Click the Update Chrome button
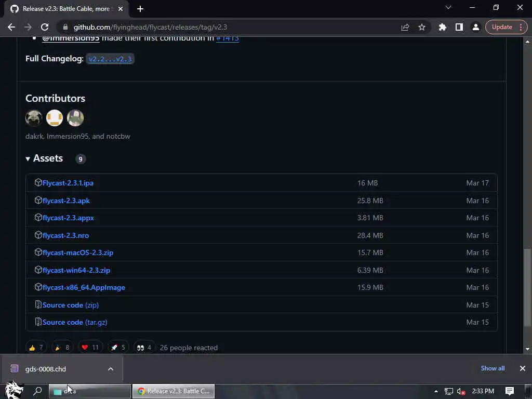532x399 pixels. (x=506, y=27)
